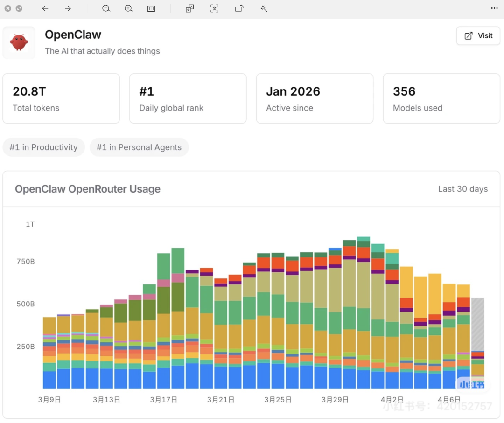Select the #1 in Personal Agents tag

(x=139, y=147)
